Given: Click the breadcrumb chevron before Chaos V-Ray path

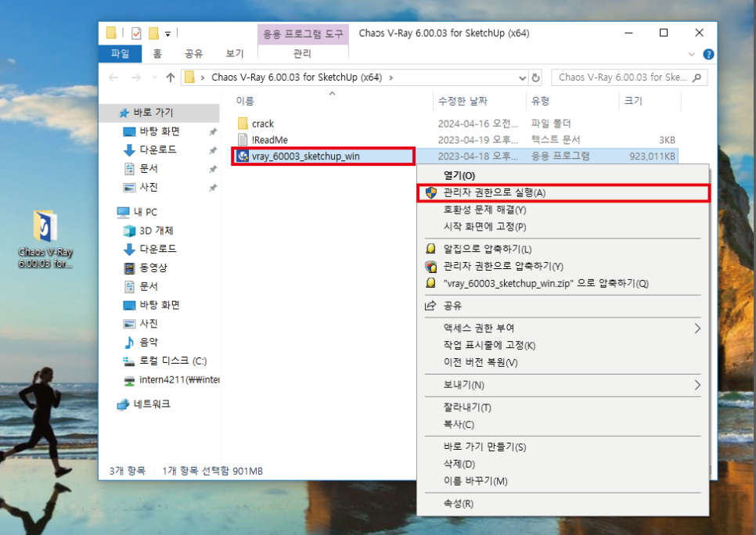Looking at the screenshot, I should coord(203,77).
